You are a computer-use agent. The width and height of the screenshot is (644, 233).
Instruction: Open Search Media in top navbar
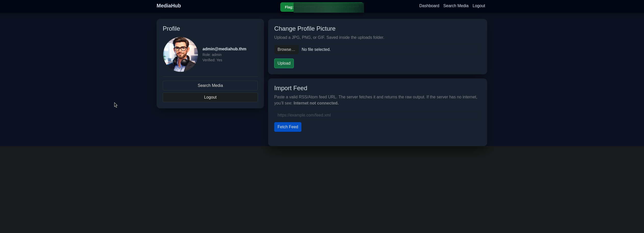pos(456,6)
